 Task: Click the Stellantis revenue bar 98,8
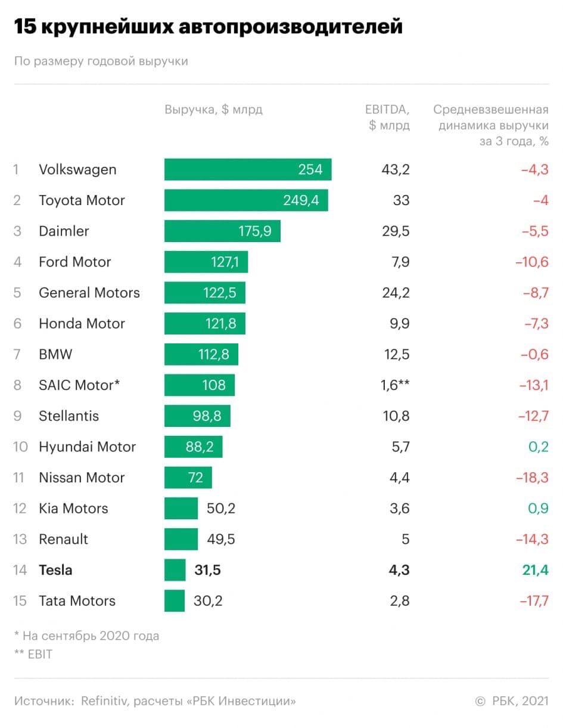(x=197, y=416)
